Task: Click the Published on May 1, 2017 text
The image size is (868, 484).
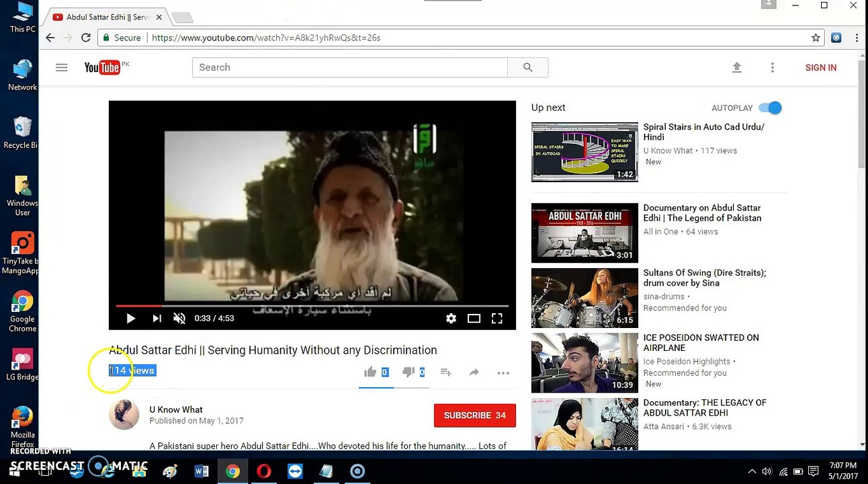Action: point(196,421)
